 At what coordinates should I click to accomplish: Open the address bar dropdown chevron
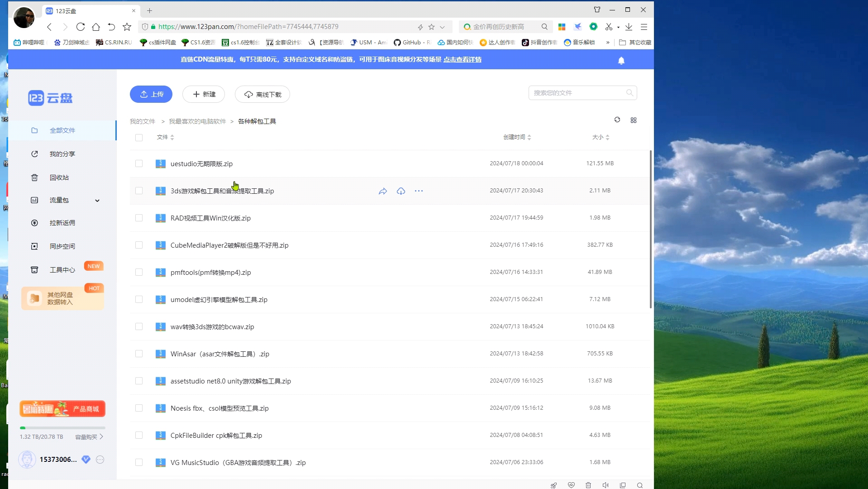442,27
